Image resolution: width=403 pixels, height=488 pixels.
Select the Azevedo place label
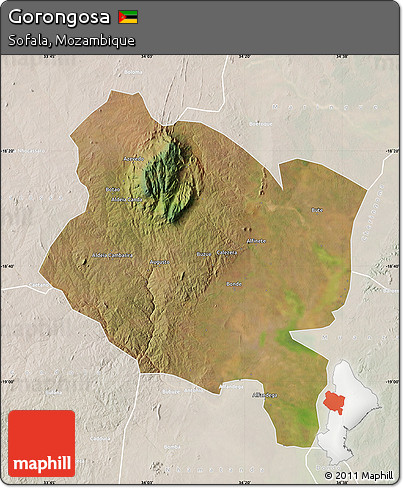pyautogui.click(x=134, y=159)
